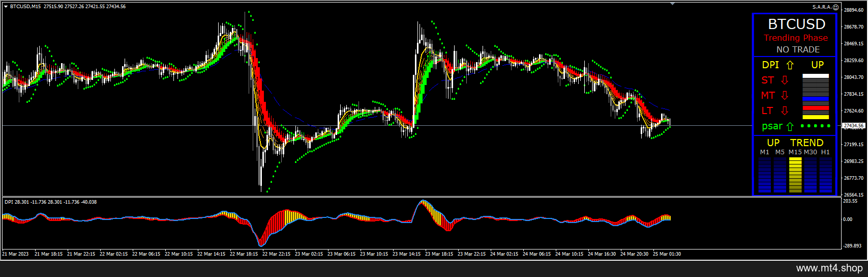Click the 25 Mar 01:30 time label

[x=667, y=254]
